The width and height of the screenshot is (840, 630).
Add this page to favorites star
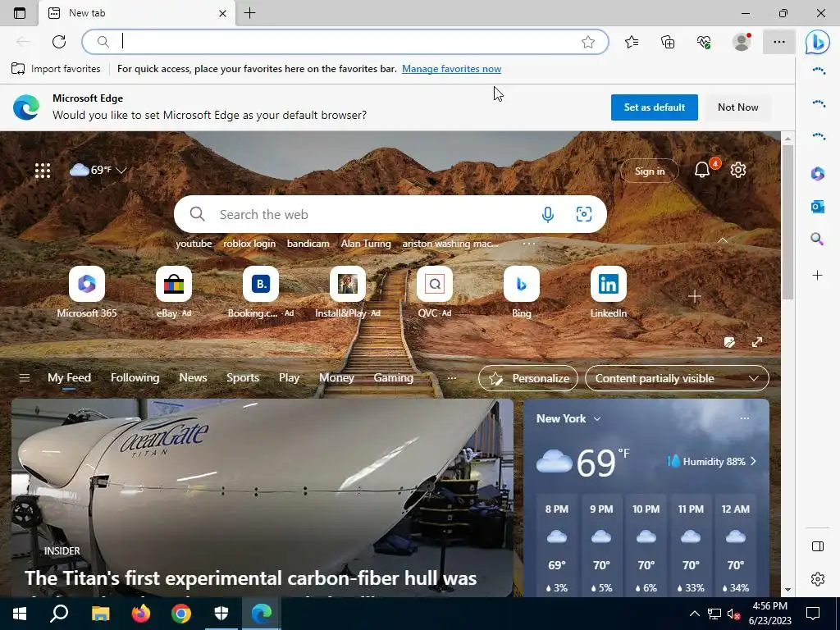[587, 42]
